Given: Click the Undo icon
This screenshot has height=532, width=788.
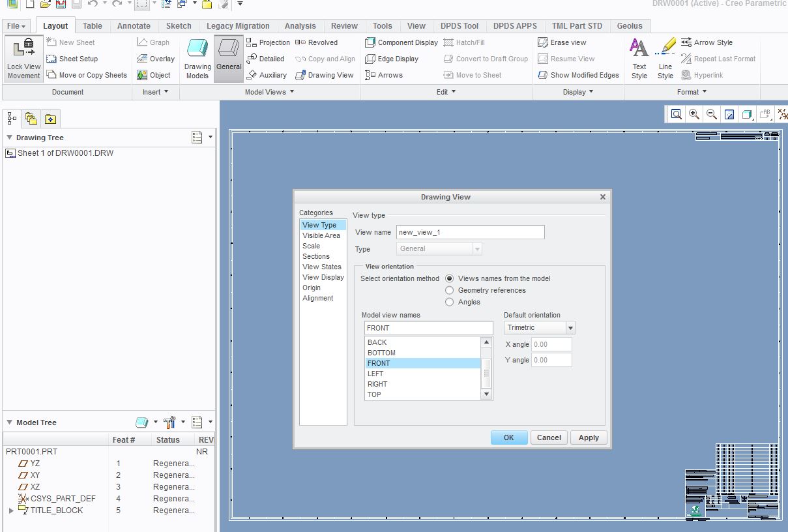Looking at the screenshot, I should [x=92, y=4].
